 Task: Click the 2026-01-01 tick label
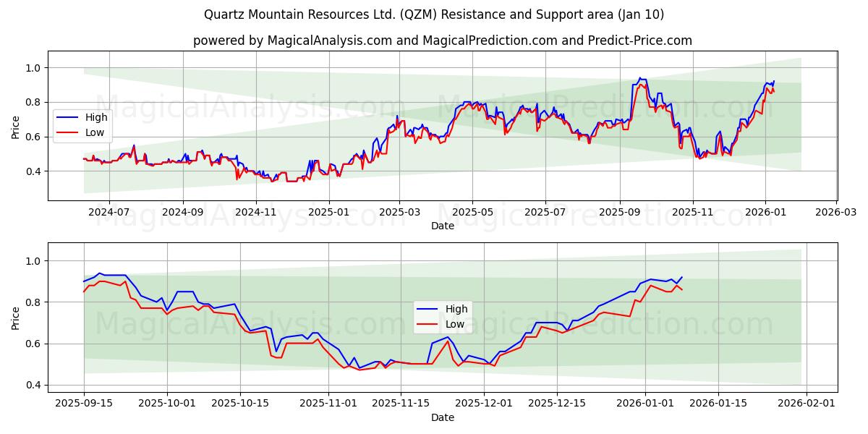pyautogui.click(x=646, y=404)
